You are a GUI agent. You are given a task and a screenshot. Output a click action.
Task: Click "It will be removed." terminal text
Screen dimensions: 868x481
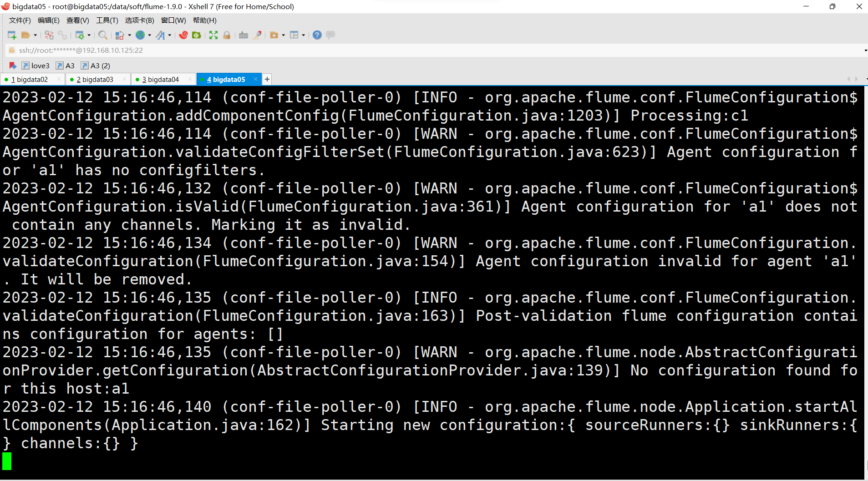coord(107,279)
